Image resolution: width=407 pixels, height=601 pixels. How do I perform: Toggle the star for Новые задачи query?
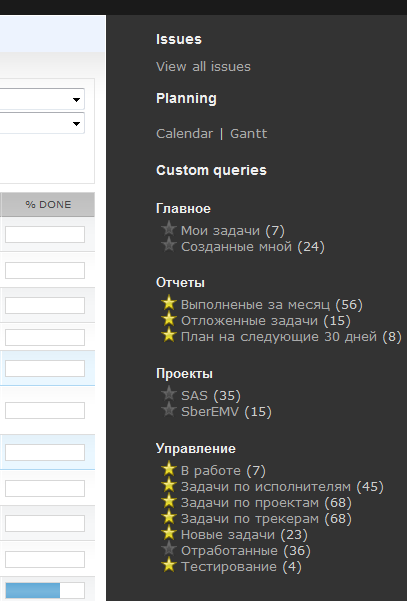169,534
